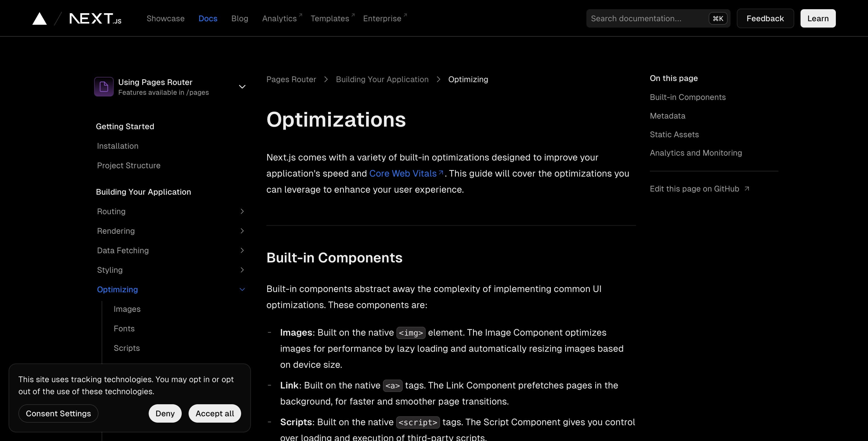
Task: Click the Search documentation input field
Action: (x=650, y=18)
